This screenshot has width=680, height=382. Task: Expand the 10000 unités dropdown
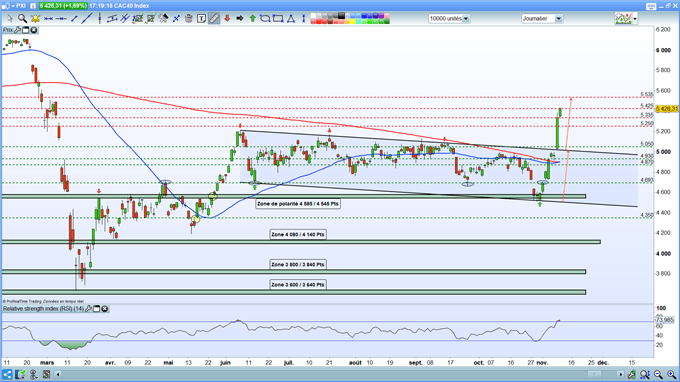[x=466, y=19]
